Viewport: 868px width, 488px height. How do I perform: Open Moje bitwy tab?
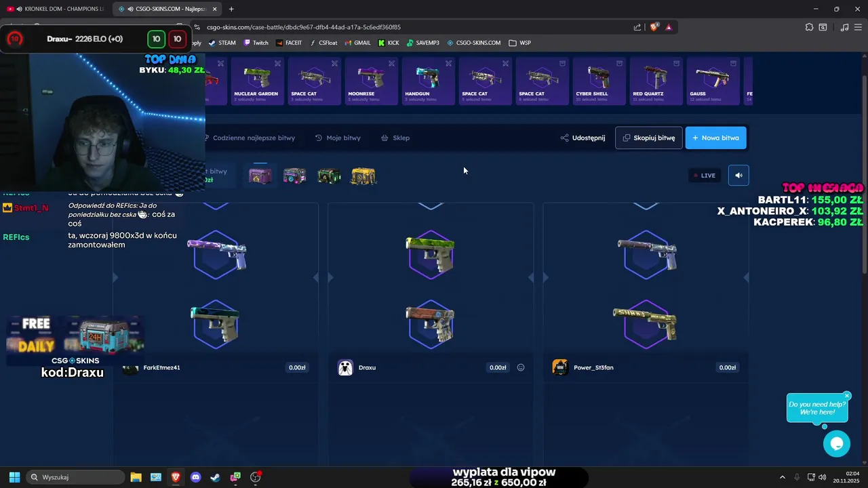(x=338, y=138)
